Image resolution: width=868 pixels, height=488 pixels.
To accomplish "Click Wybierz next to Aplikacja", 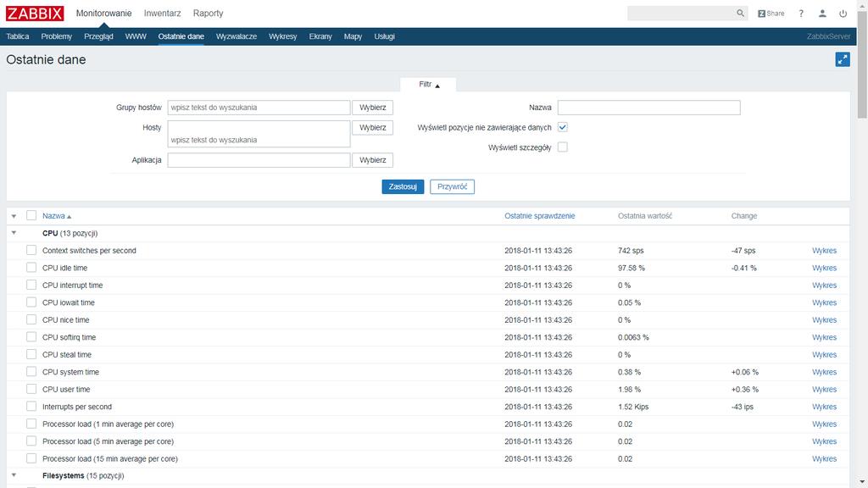I will pos(373,160).
